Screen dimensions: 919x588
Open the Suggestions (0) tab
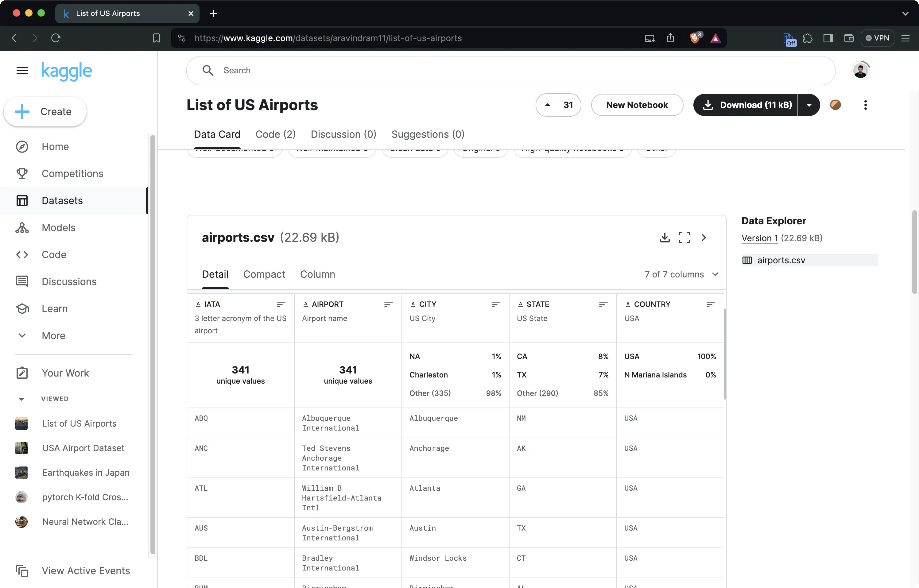point(428,134)
